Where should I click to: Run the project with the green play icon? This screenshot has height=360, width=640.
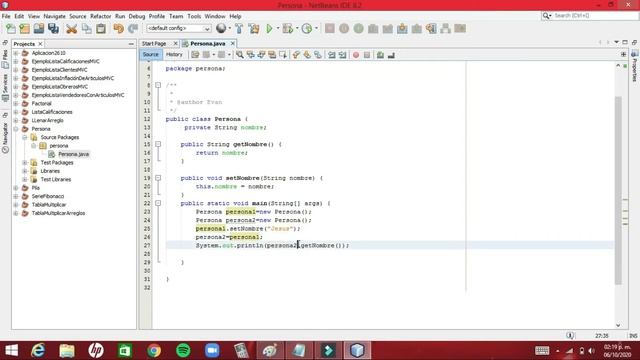pos(269,29)
